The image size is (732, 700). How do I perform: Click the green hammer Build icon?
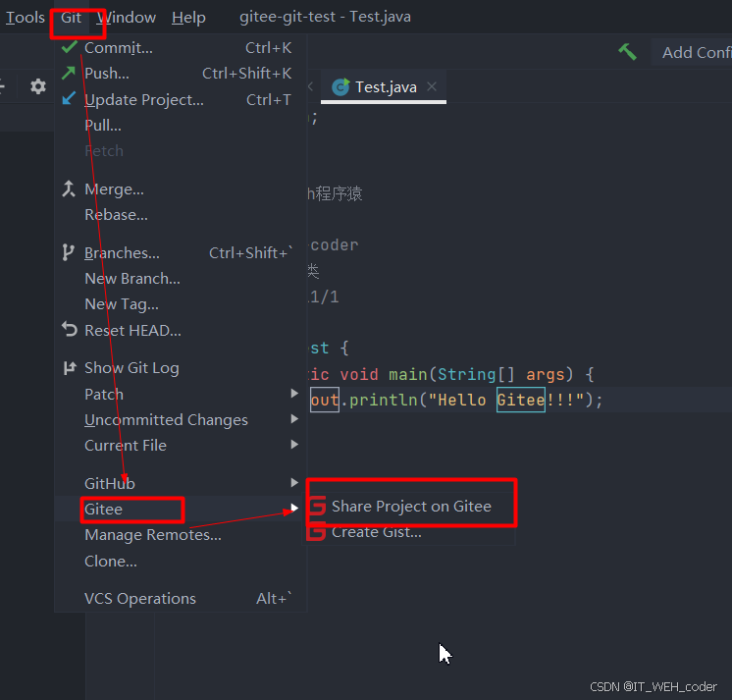pos(627,52)
